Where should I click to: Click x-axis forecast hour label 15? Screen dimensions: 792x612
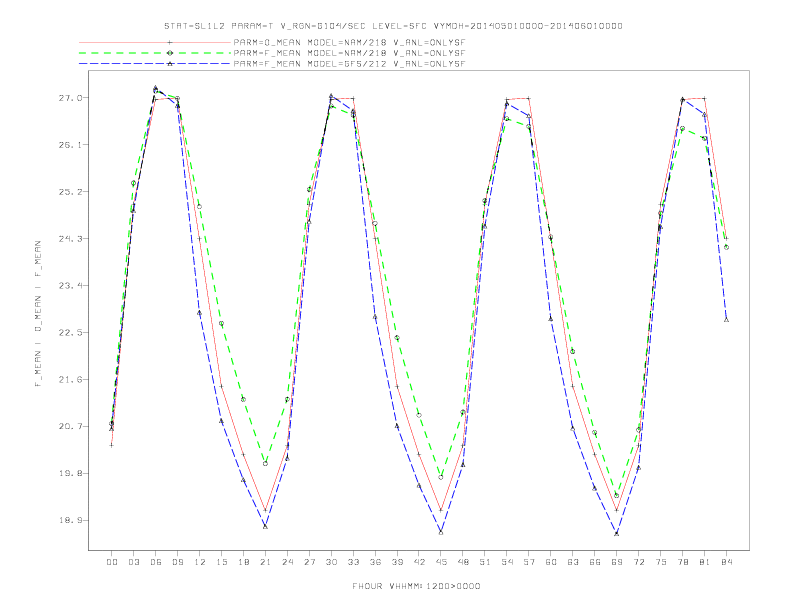tap(221, 562)
